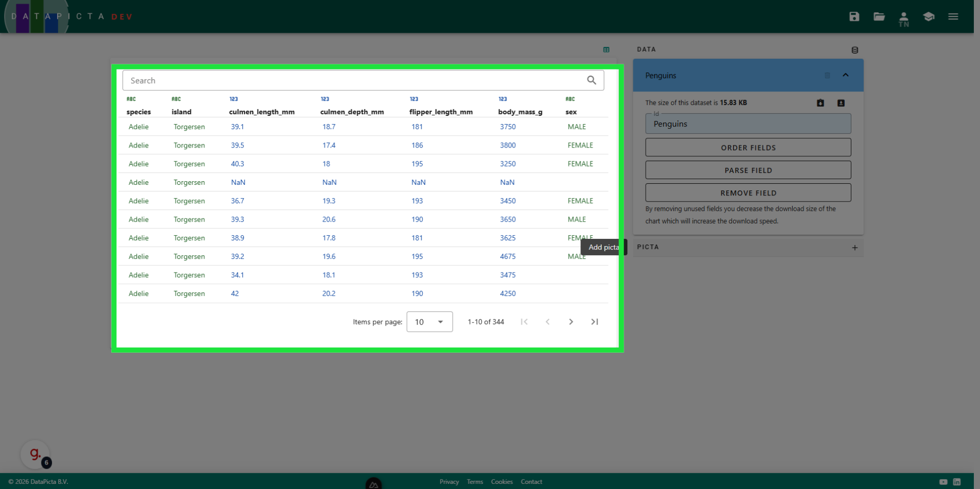Click the REMOVE FIELD button
The image size is (980, 489).
tap(748, 193)
